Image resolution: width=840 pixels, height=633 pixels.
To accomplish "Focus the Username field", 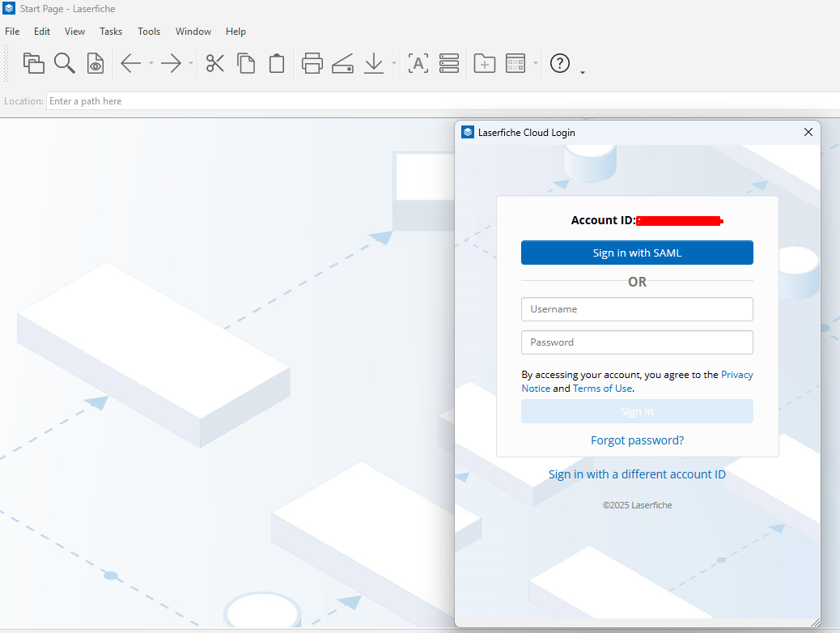I will point(637,309).
